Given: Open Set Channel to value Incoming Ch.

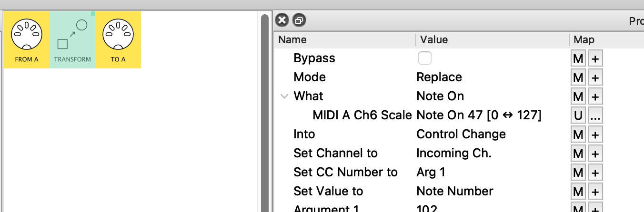Looking at the screenshot, I should tap(453, 154).
